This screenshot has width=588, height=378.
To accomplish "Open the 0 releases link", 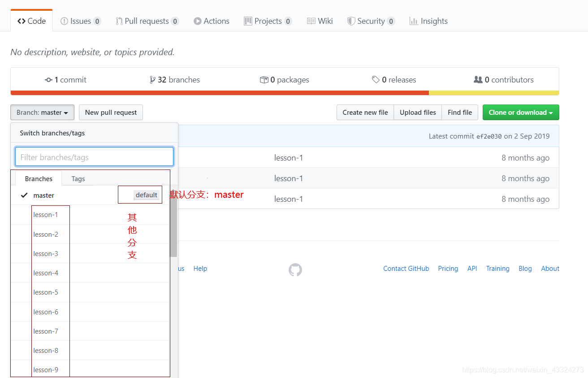I will (x=394, y=80).
